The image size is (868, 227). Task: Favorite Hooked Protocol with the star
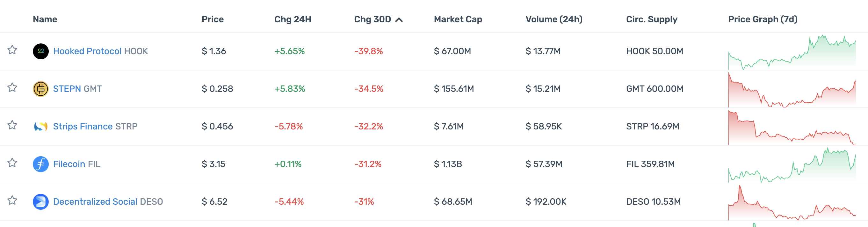(12, 50)
